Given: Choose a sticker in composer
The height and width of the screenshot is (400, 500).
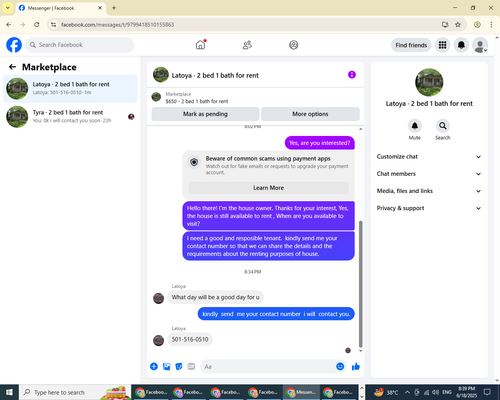Looking at the screenshot, I should pyautogui.click(x=179, y=367).
